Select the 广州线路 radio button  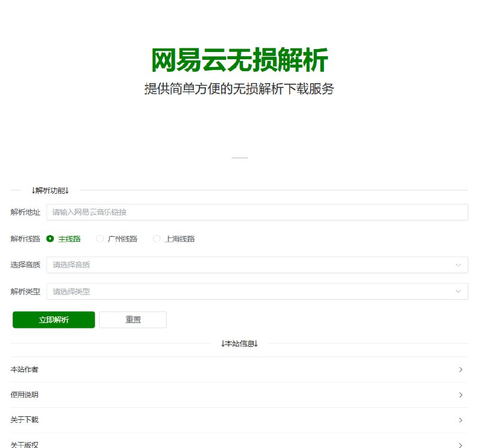(x=99, y=238)
